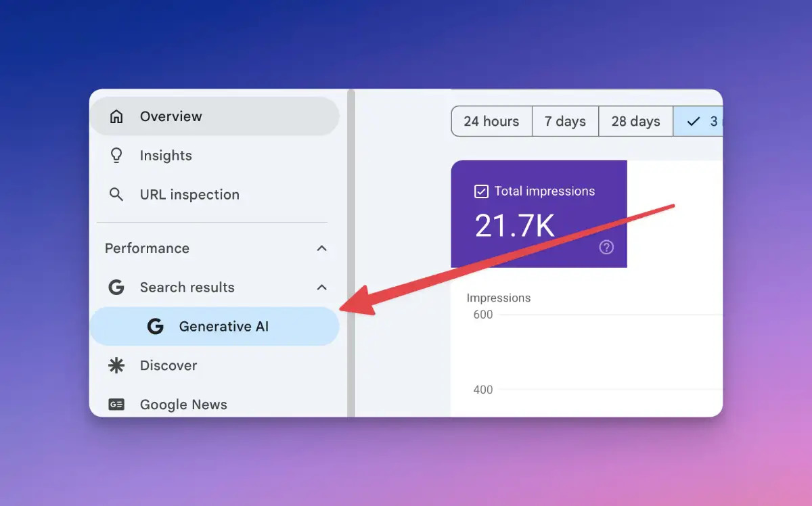
Task: Click the Discover asterisk icon
Action: coord(116,365)
